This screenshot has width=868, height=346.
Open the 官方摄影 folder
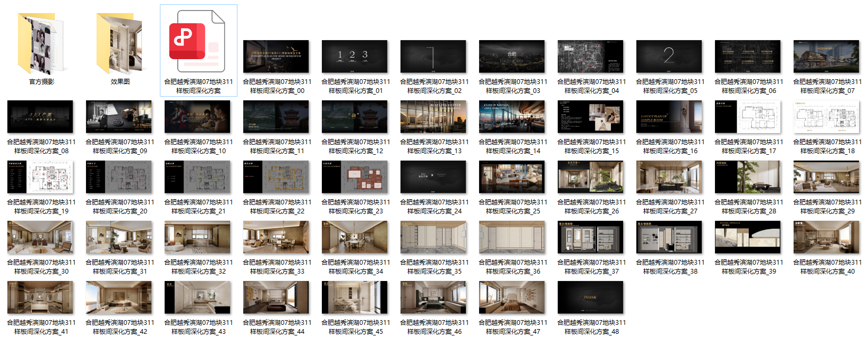[x=41, y=44]
